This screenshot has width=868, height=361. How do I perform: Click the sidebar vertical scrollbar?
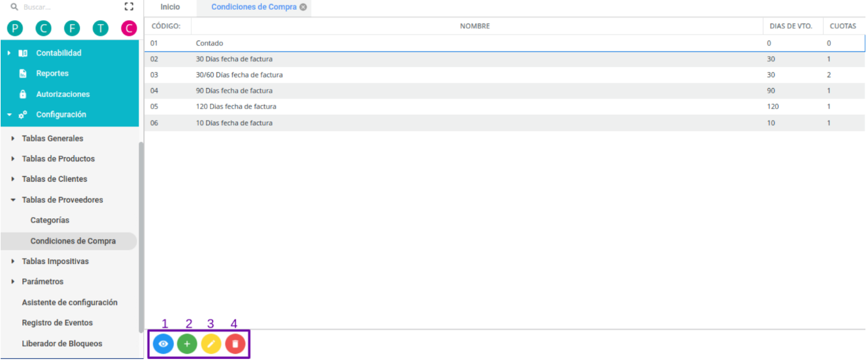141,238
